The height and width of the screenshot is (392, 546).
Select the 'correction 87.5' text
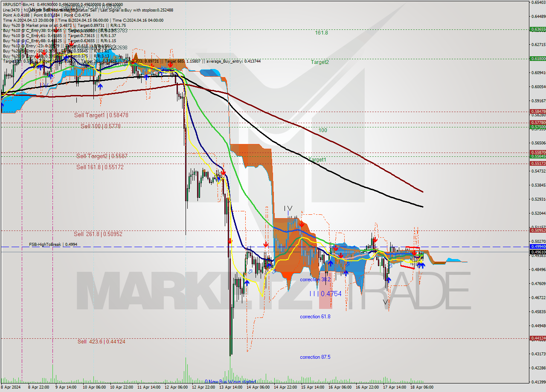[x=315, y=357]
